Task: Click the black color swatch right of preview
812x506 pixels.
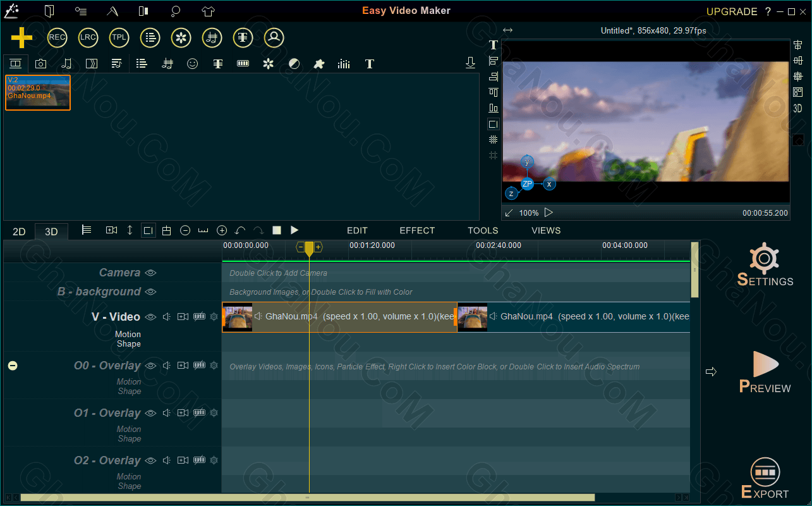Action: [x=798, y=140]
